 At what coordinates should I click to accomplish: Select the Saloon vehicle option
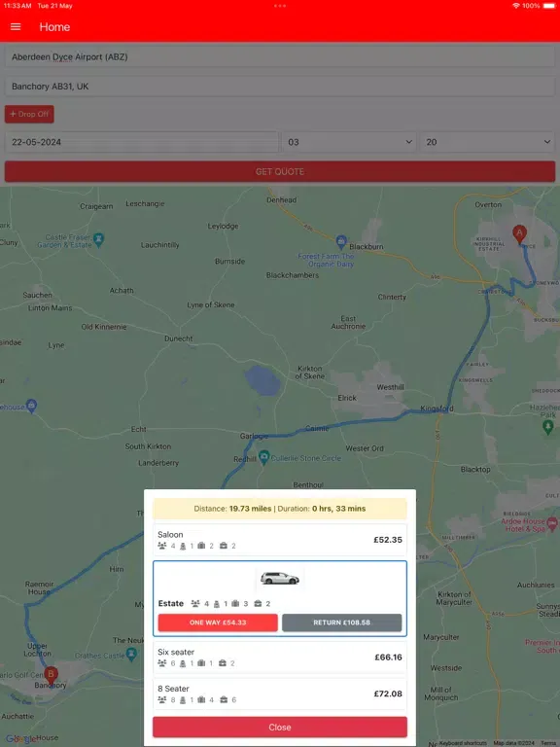280,540
